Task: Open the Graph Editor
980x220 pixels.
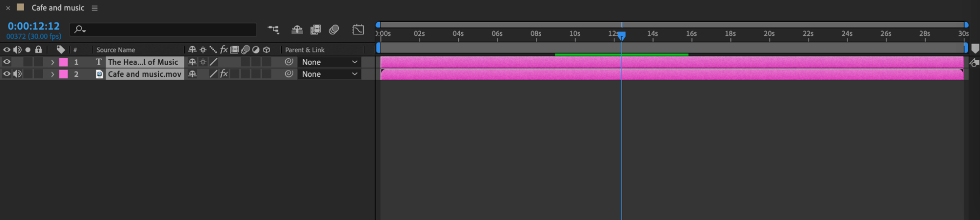Action: [x=358, y=30]
